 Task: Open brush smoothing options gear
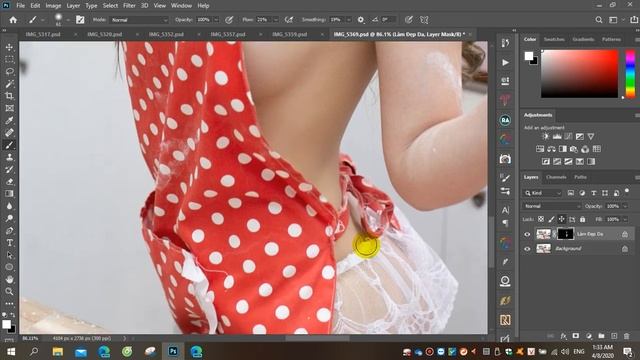[x=361, y=20]
